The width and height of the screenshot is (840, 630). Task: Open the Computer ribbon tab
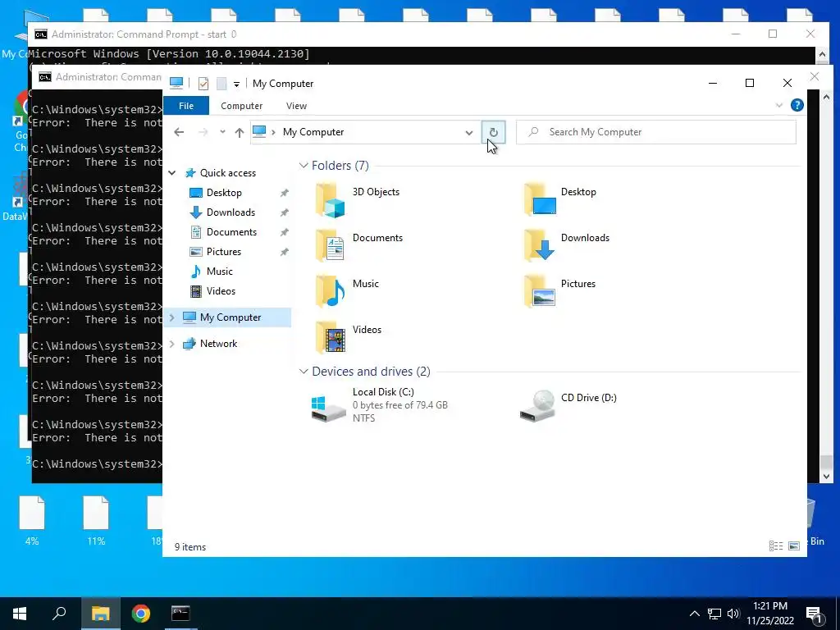[x=242, y=106]
